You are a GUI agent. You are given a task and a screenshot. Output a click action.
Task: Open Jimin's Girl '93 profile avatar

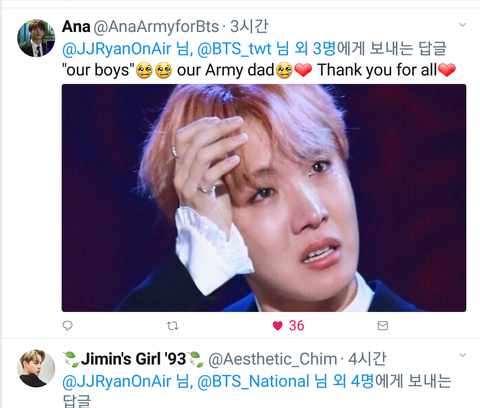pos(36,368)
